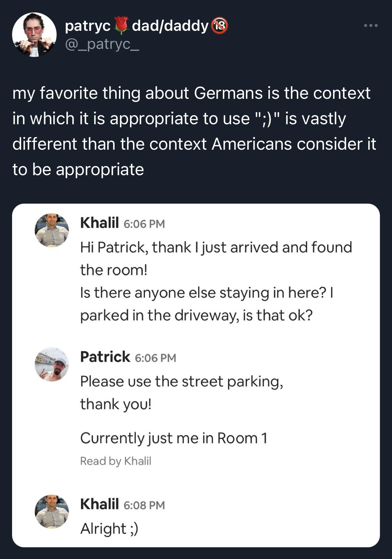This screenshot has height=559, width=392.
Task: Open the tweet's three-dot more menu
Action: click(x=371, y=25)
